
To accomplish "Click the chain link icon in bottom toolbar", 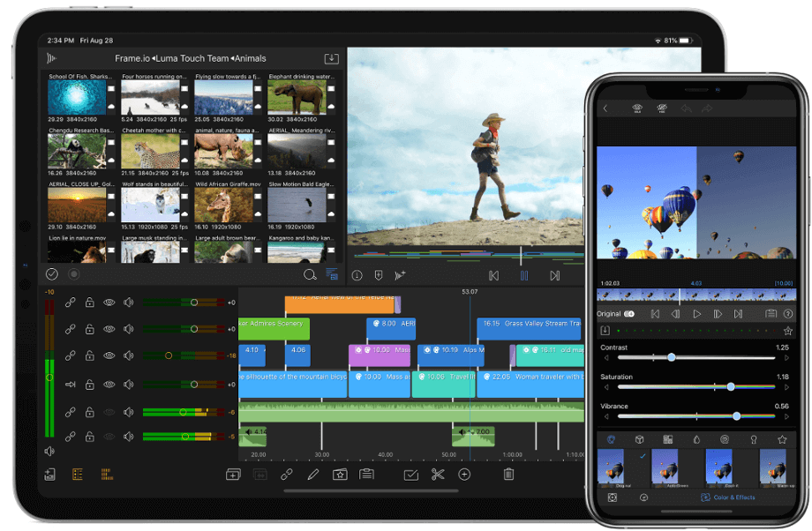I will 286,475.
